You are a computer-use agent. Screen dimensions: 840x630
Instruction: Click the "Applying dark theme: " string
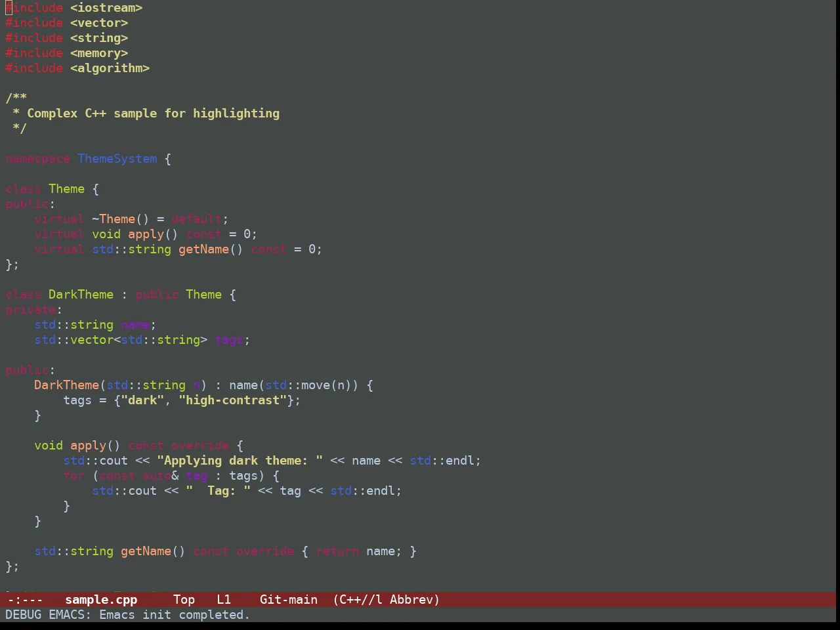pos(240,461)
